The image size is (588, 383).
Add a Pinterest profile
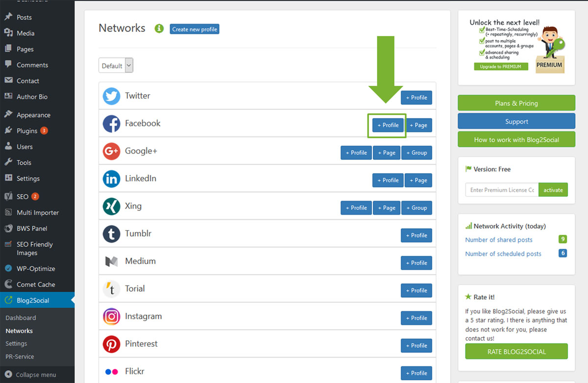416,345
